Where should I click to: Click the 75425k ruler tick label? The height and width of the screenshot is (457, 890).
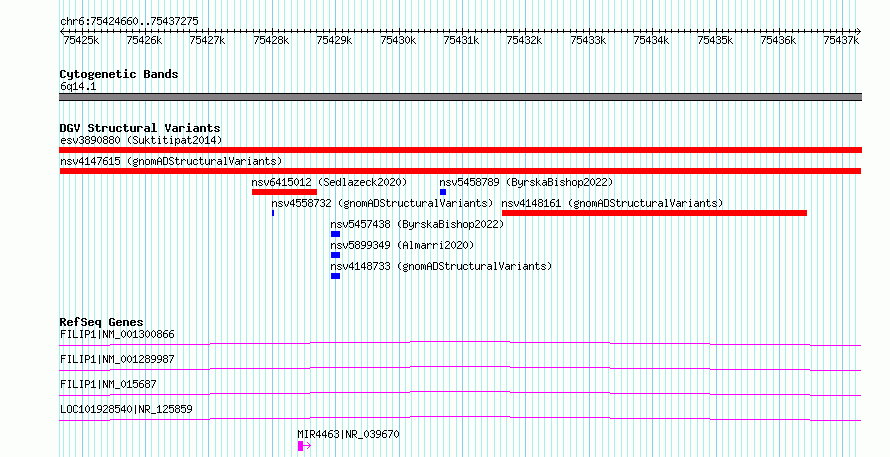coord(81,40)
